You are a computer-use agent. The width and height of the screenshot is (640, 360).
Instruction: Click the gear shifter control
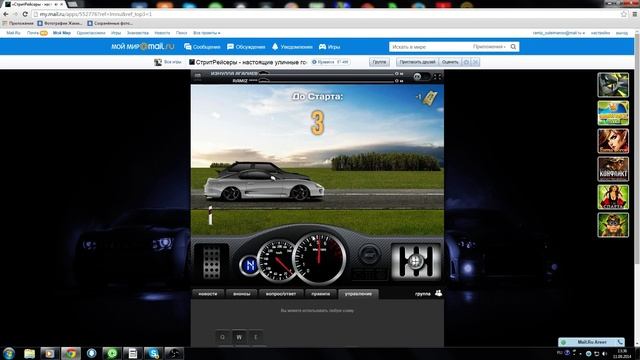click(416, 261)
